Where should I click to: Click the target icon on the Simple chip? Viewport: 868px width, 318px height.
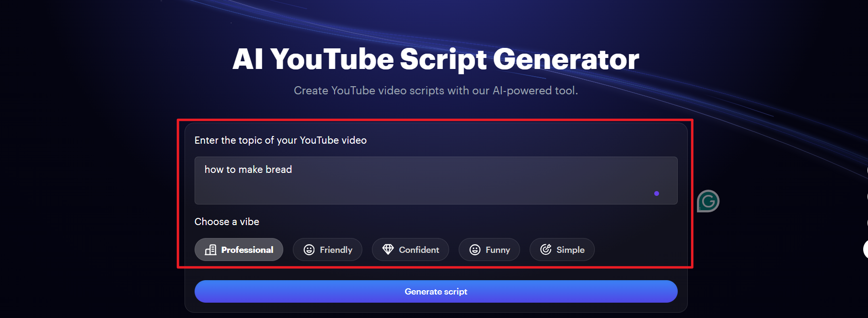coord(545,250)
